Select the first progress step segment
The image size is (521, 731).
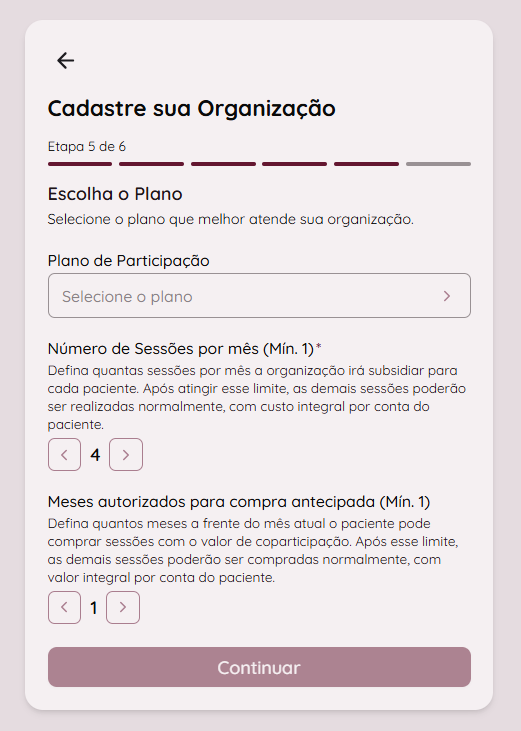pyautogui.click(x=80, y=164)
